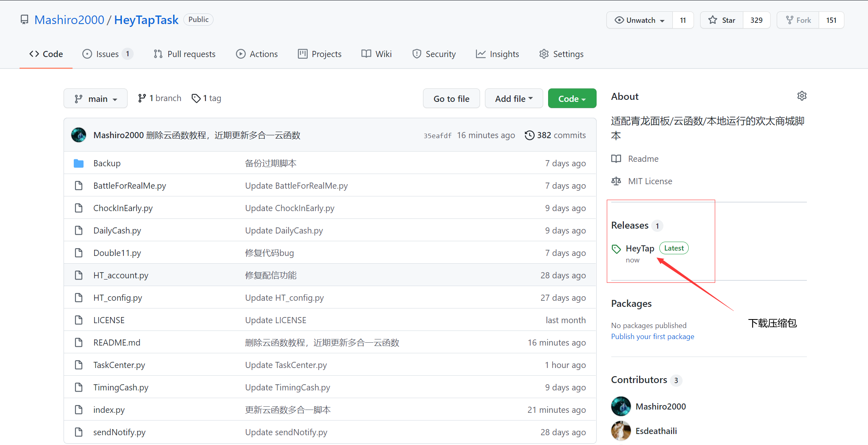The width and height of the screenshot is (868, 445).
Task: Click the Go to file button
Action: click(x=451, y=98)
